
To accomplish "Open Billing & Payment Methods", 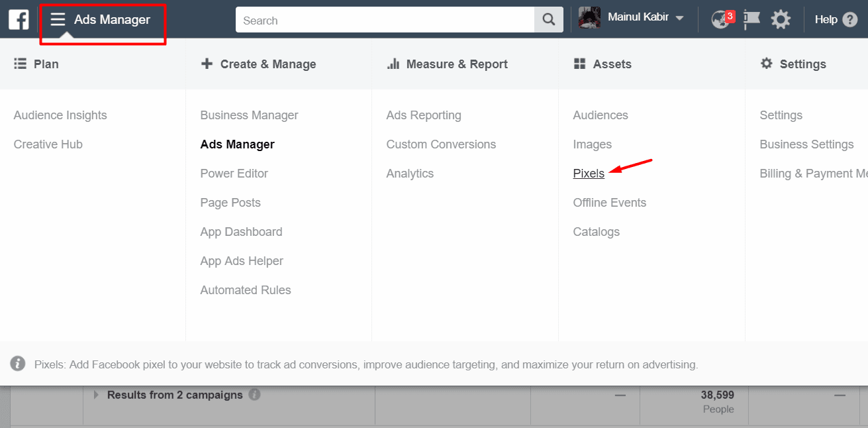I will pyautogui.click(x=814, y=174).
